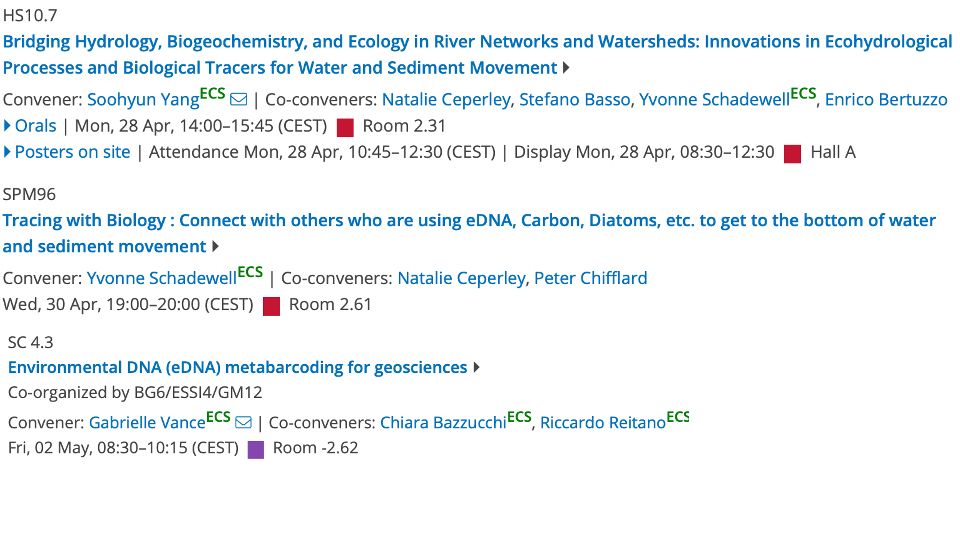Image resolution: width=960 pixels, height=540 pixels.
Task: Expand Environmental DNA metabarcoding description arrow
Action: [x=476, y=367]
